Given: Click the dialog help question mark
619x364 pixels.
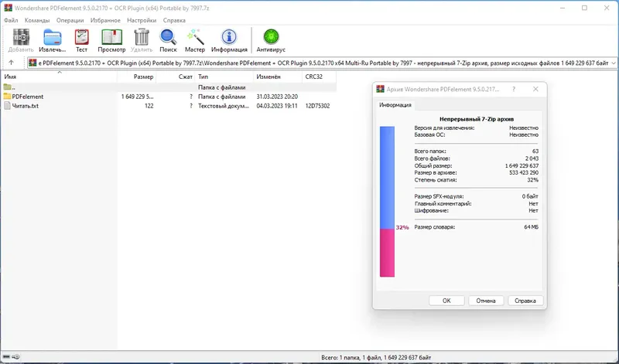Looking at the screenshot, I should (x=514, y=89).
